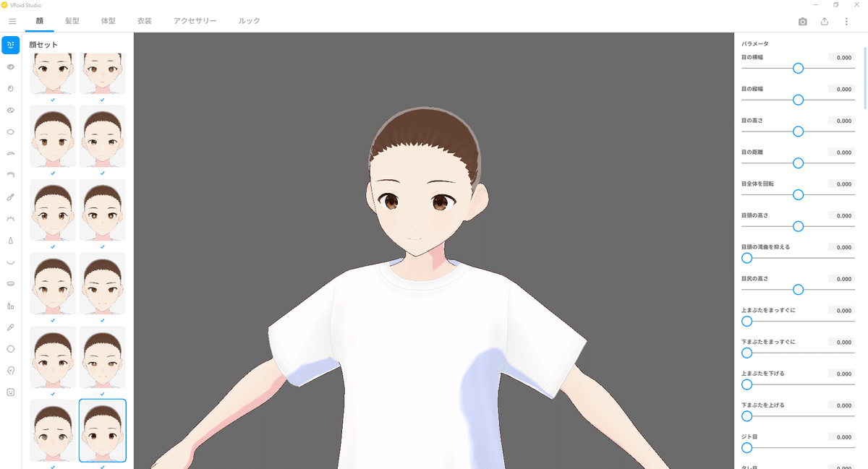Open the camera capture mode
The height and width of the screenshot is (469, 868).
tap(803, 22)
